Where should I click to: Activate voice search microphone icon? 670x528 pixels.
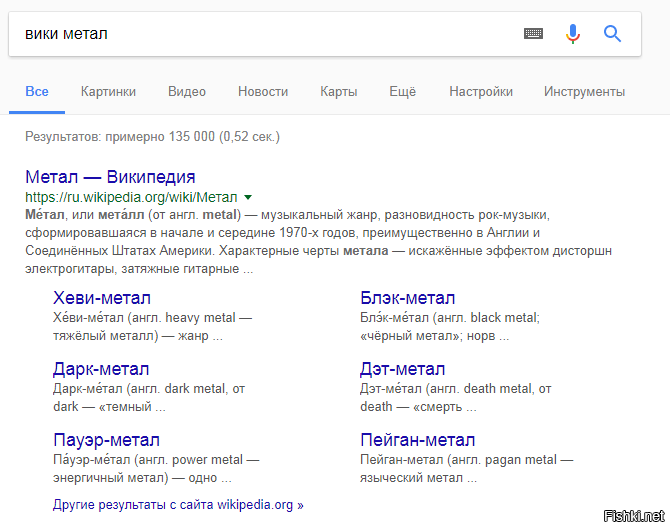click(x=573, y=34)
